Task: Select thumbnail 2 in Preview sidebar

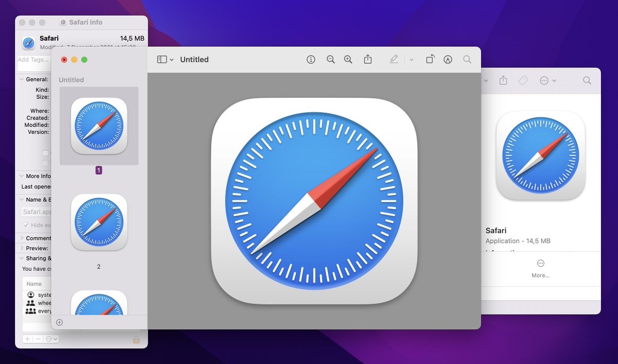Action: click(99, 222)
